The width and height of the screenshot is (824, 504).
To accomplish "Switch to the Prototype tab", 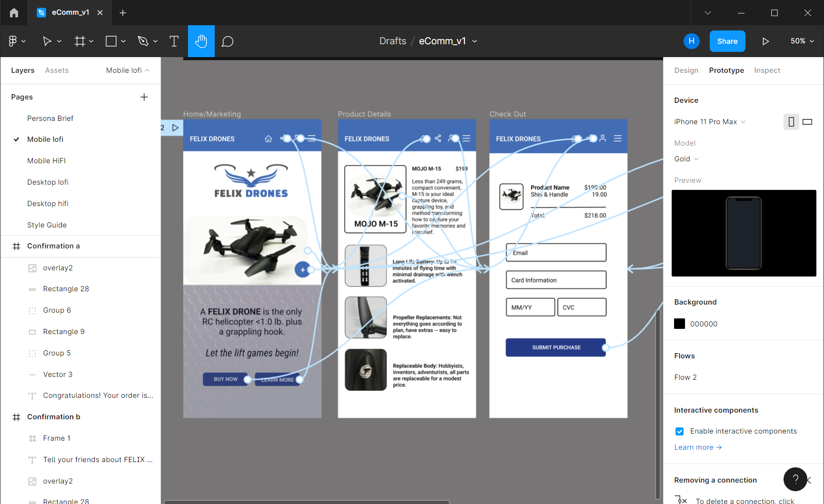I will point(726,70).
